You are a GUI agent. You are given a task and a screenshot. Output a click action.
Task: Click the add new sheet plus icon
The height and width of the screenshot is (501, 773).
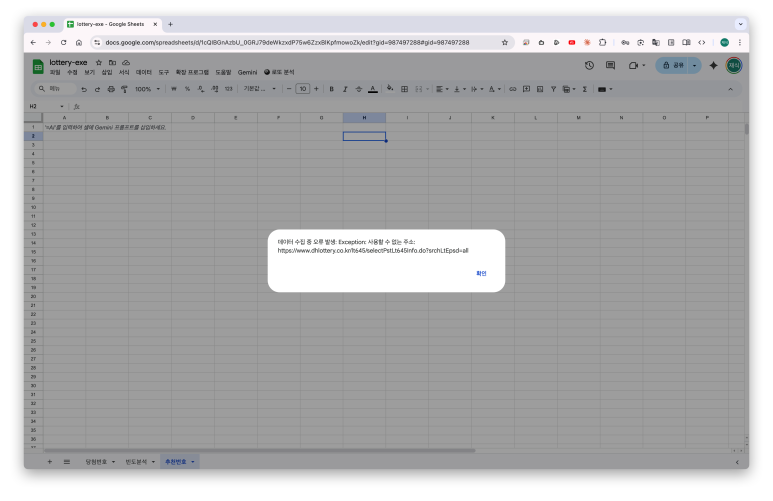pos(50,461)
